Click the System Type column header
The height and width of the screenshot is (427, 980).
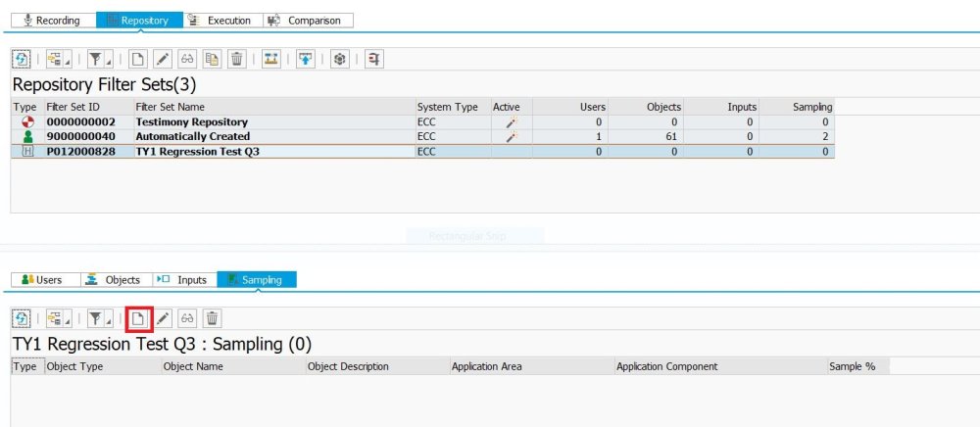[x=453, y=107]
